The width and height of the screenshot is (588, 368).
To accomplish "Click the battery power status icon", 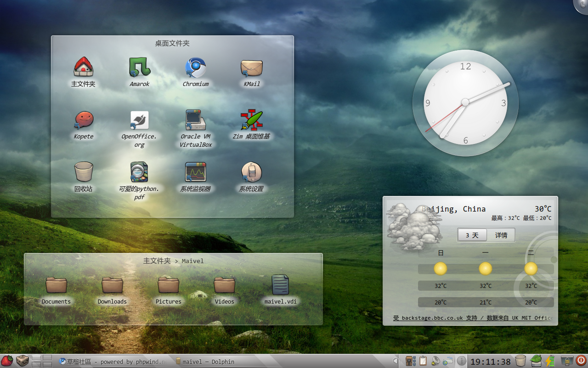I will pyautogui.click(x=550, y=361).
